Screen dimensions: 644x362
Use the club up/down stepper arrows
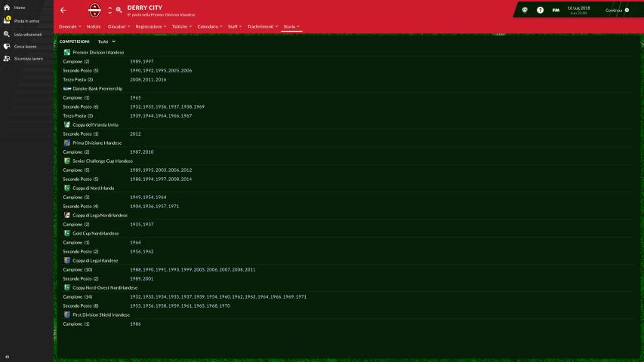coord(110,11)
